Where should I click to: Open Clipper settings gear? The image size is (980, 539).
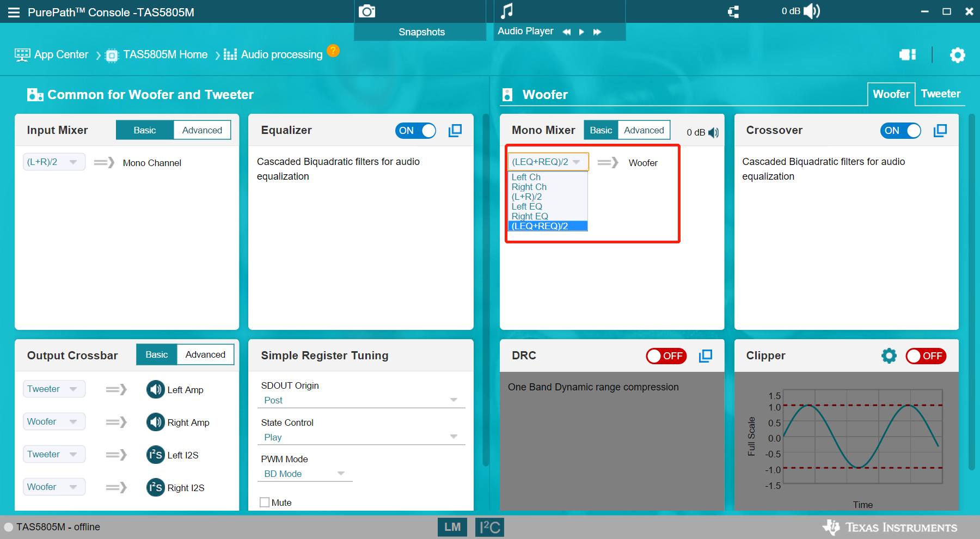pos(889,356)
